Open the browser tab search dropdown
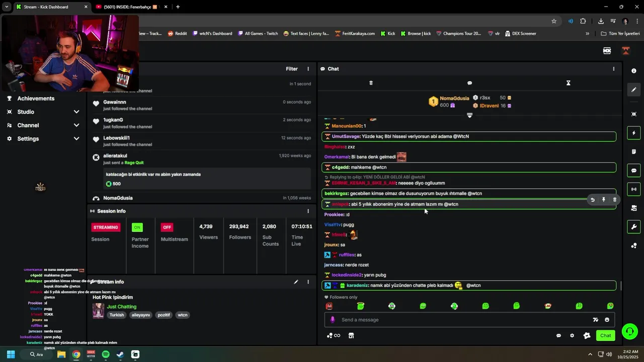 click(7, 7)
